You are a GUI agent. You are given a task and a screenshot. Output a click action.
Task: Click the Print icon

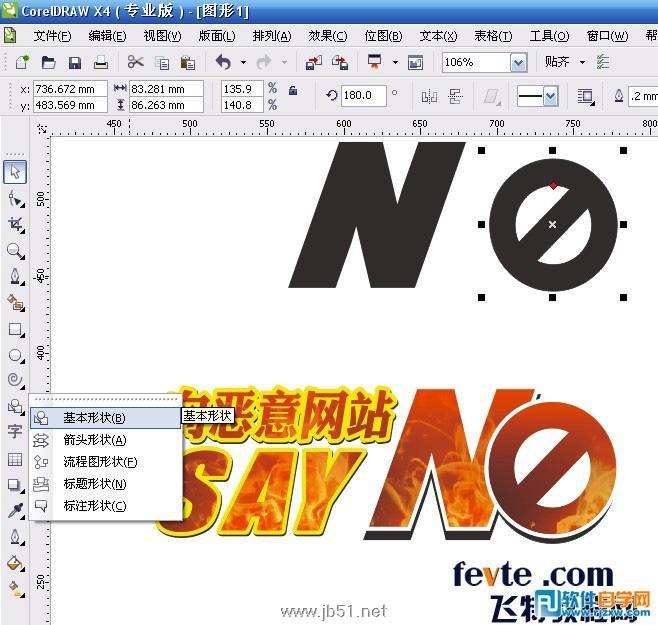pos(101,63)
